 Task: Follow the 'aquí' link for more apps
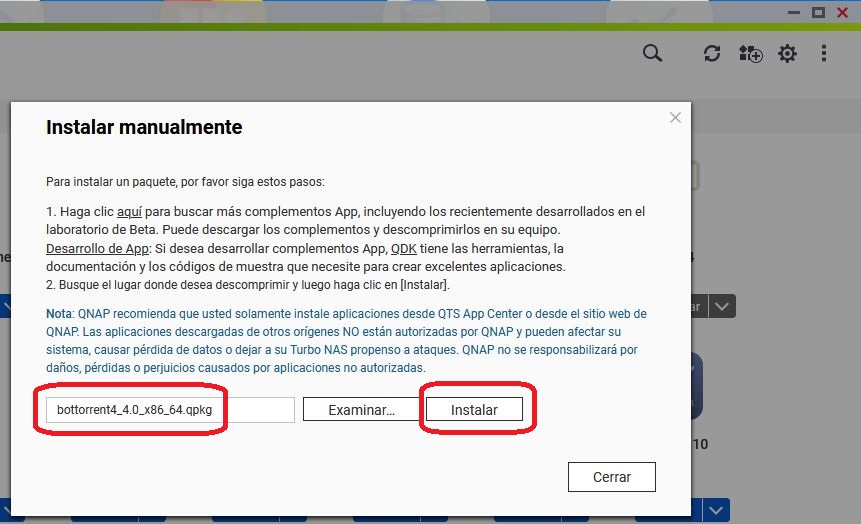(x=130, y=212)
